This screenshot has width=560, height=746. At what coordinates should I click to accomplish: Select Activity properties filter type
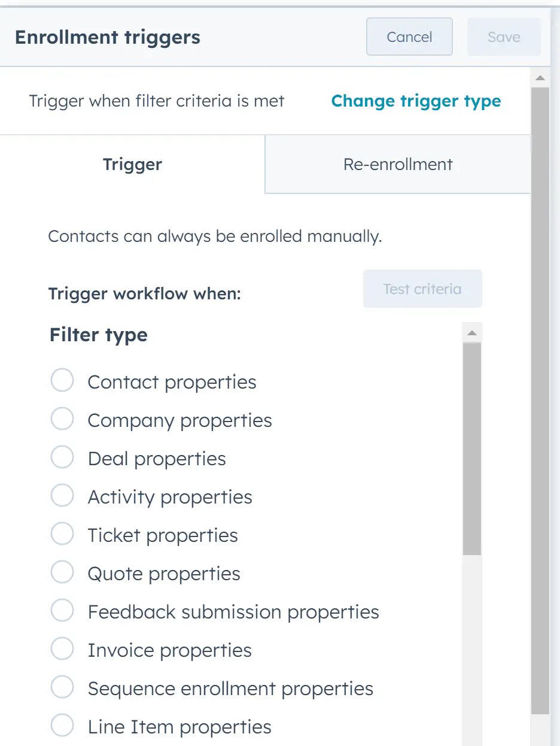(62, 496)
